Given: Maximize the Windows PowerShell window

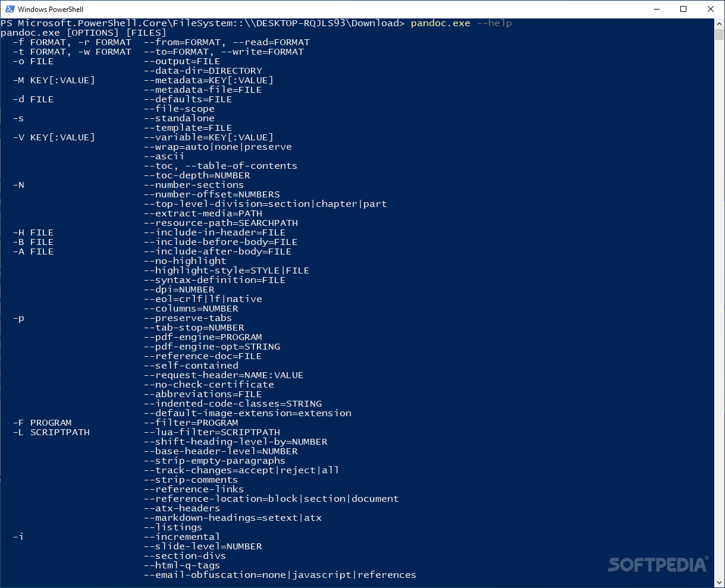Looking at the screenshot, I should 684,9.
